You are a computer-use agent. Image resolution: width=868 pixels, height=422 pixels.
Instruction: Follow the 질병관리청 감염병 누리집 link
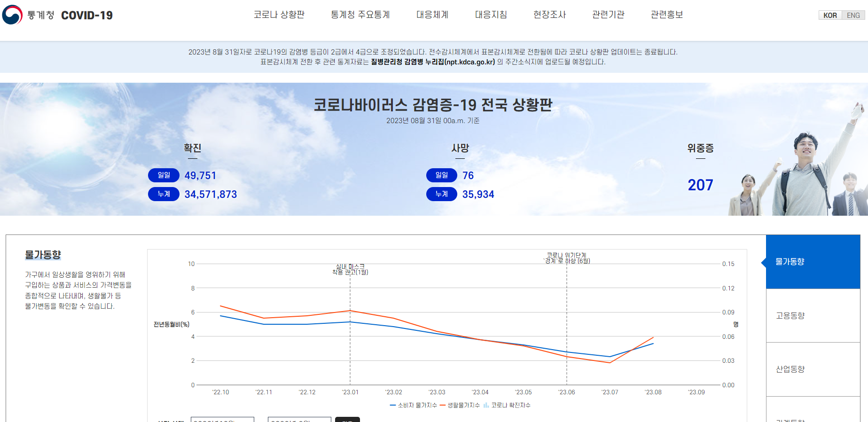coord(433,62)
